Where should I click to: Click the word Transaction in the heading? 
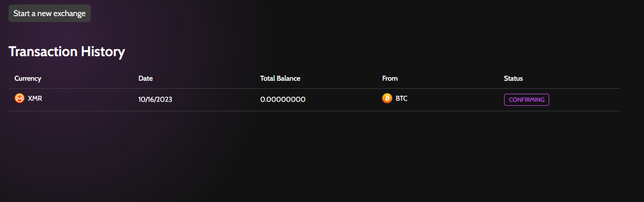(x=43, y=51)
